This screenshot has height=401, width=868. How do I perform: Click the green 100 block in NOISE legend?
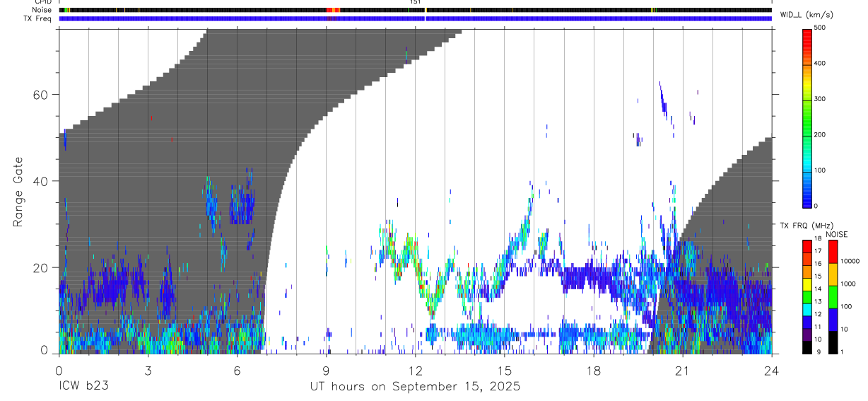coord(833,296)
